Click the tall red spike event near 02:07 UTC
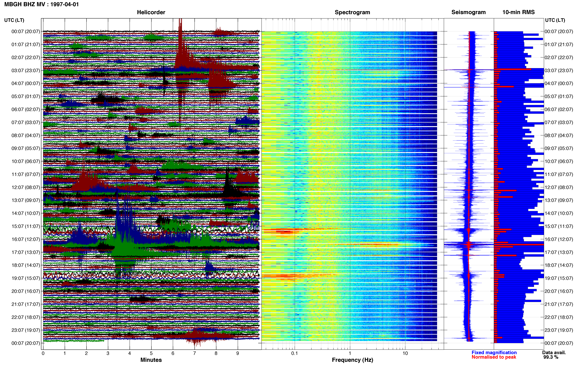This screenshot has height=368, width=588. pos(180,49)
